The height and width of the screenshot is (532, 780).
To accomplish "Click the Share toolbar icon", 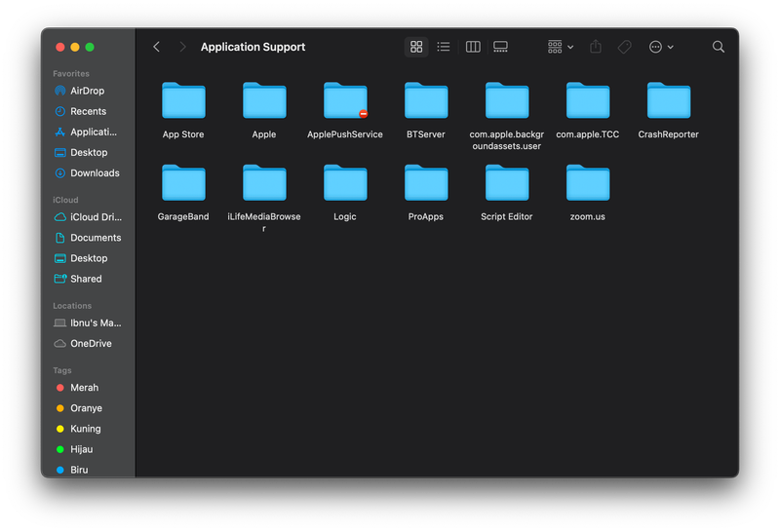I will click(x=596, y=47).
